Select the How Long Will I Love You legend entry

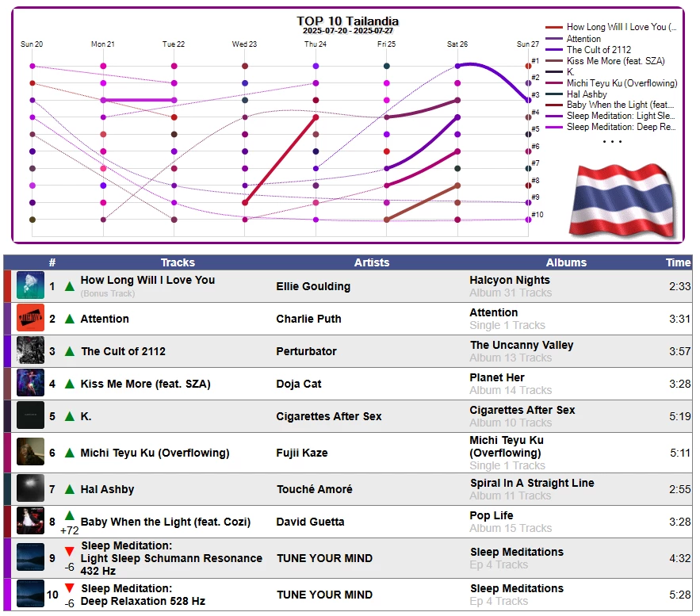(x=610, y=27)
